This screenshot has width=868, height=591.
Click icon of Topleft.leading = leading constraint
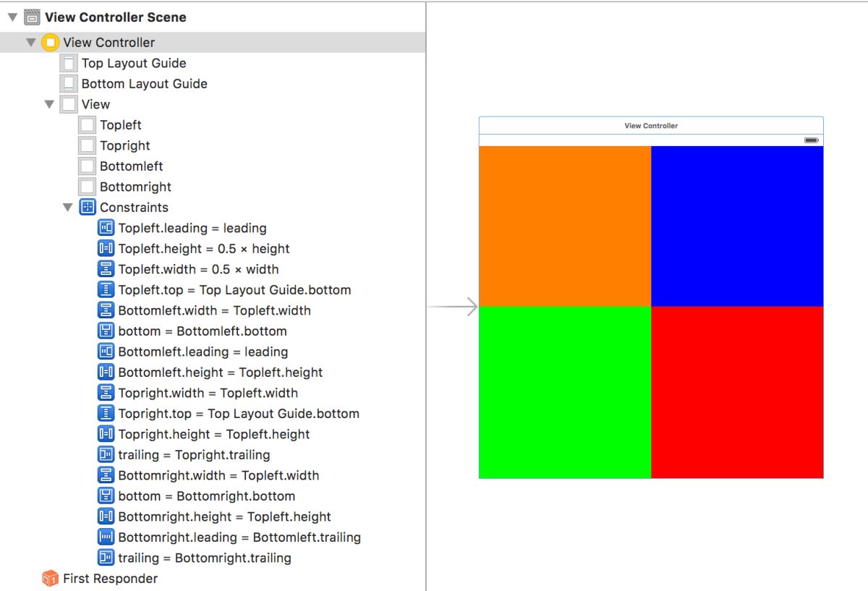click(x=106, y=228)
